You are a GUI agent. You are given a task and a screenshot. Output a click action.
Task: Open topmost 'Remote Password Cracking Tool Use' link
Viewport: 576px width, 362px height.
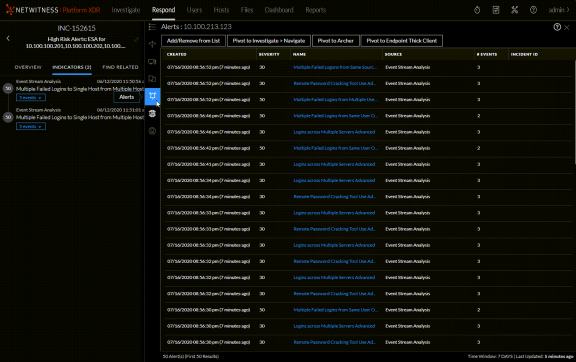pyautogui.click(x=334, y=83)
